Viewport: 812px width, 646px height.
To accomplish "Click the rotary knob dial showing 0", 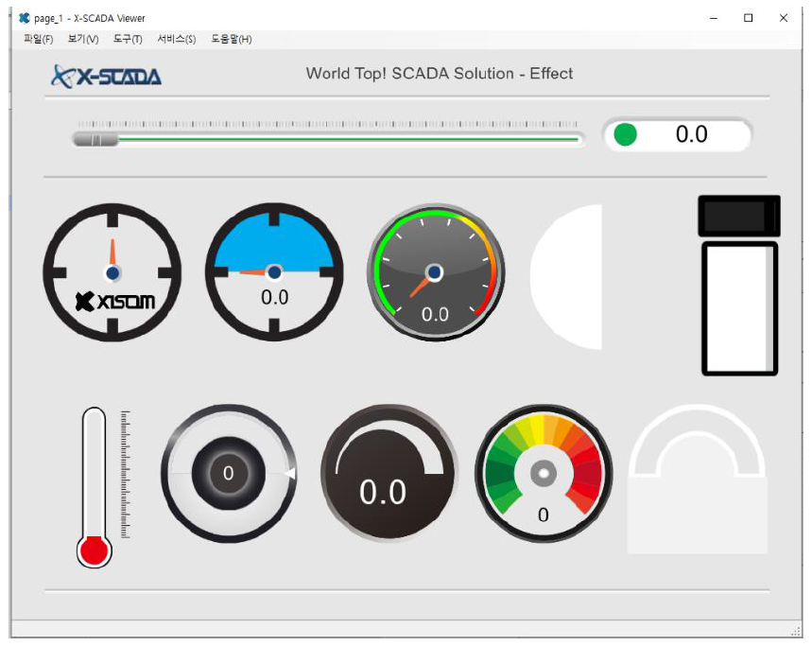I will (229, 474).
